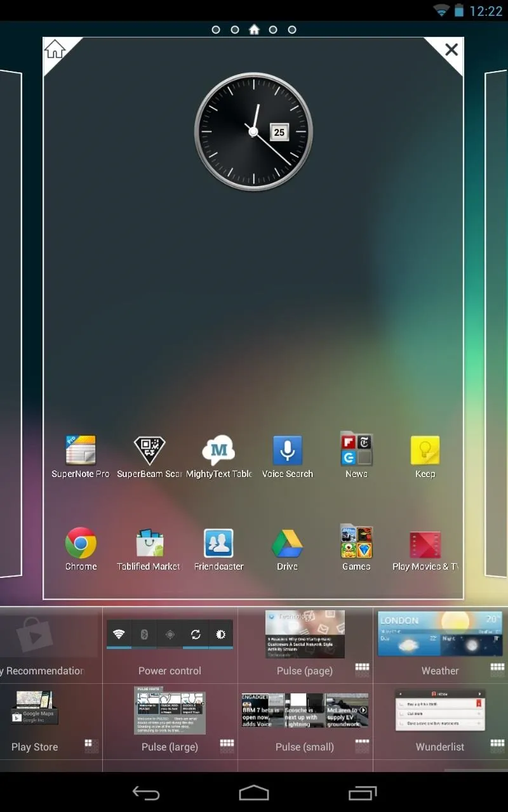
Task: Tap the battery status icon
Action: [459, 11]
